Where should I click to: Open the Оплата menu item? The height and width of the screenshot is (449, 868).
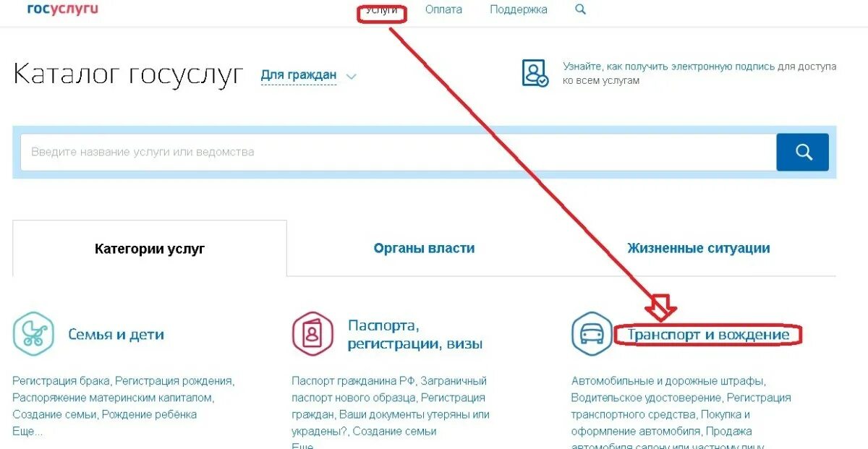(443, 10)
